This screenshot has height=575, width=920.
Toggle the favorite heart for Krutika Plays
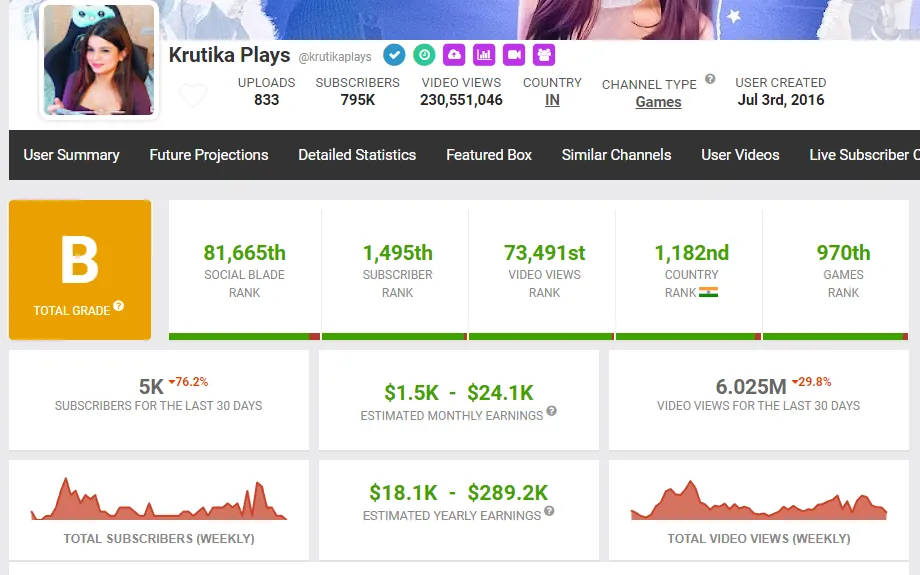coord(192,96)
